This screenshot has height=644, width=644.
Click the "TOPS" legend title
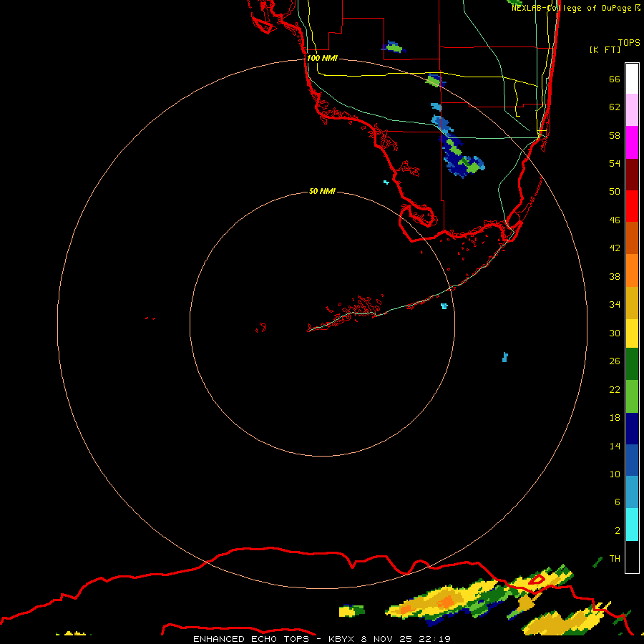[629, 43]
